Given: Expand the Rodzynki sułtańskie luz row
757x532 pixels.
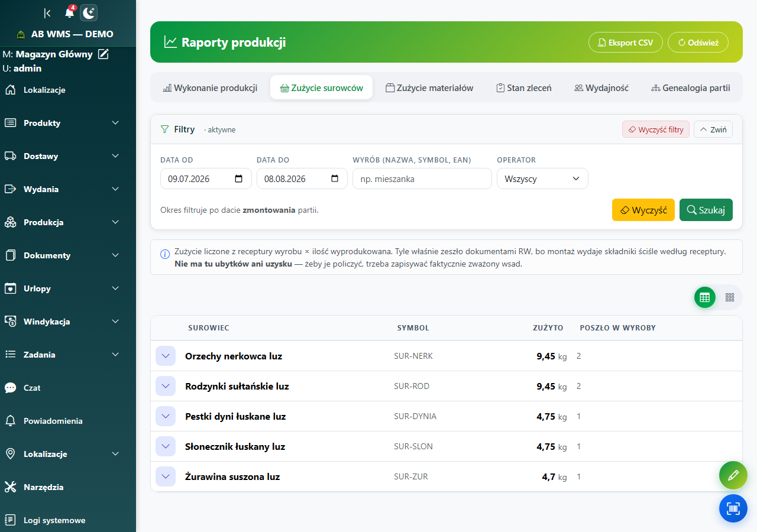Looking at the screenshot, I should 166,386.
